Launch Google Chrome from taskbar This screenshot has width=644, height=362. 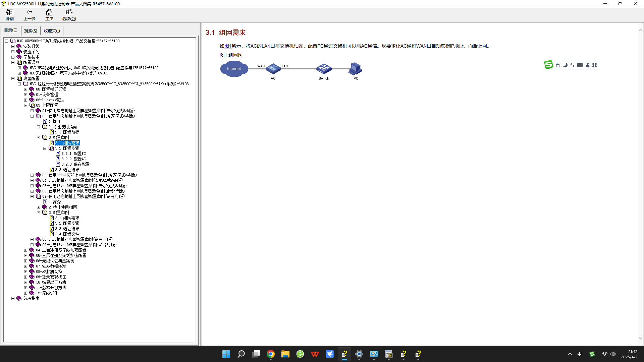(x=271, y=354)
